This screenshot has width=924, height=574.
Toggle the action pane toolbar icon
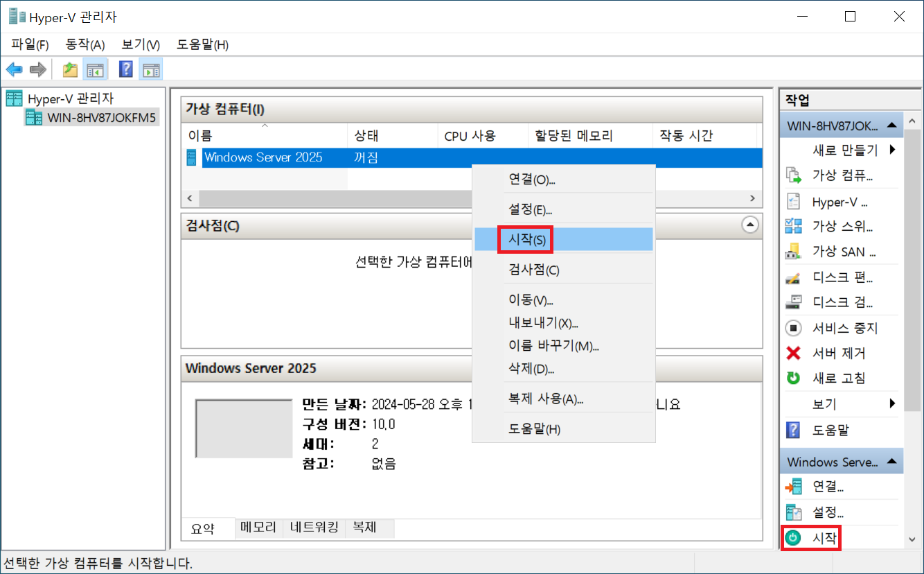[x=150, y=69]
